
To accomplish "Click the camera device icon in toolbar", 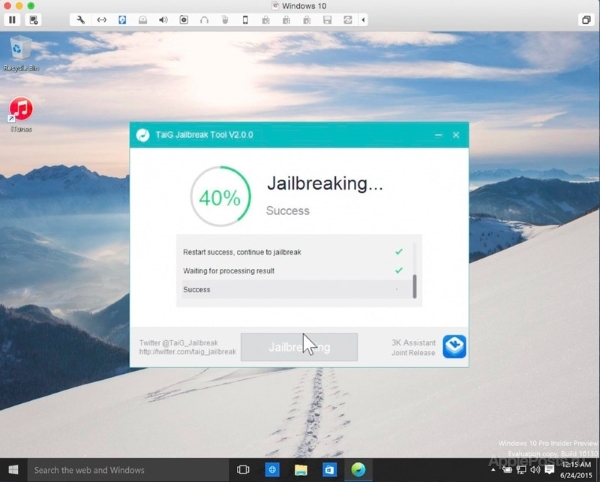I will [184, 20].
